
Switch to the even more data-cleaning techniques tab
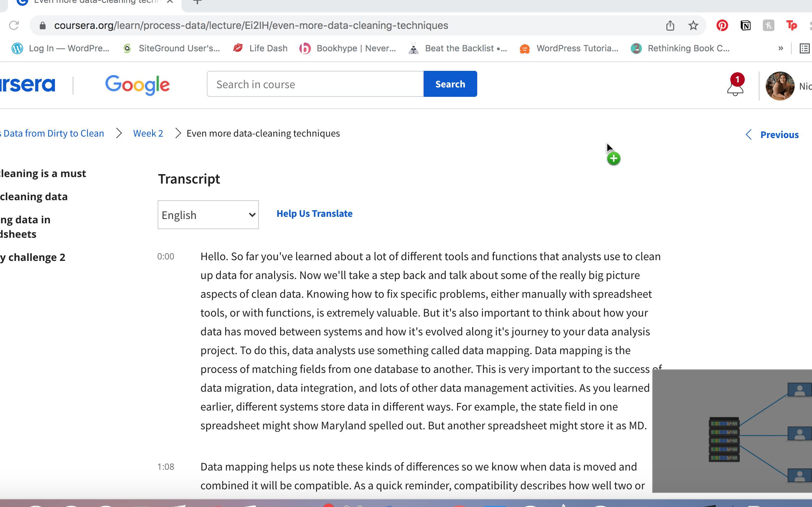[x=94, y=2]
